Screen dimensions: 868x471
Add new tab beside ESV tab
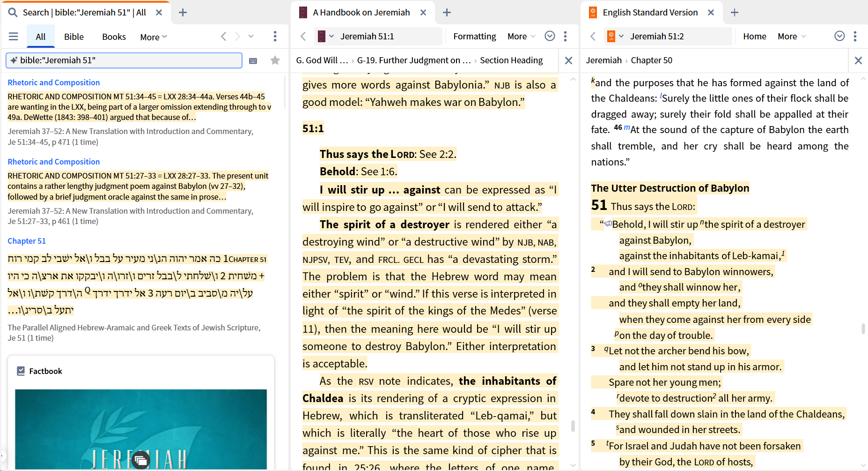tap(735, 13)
